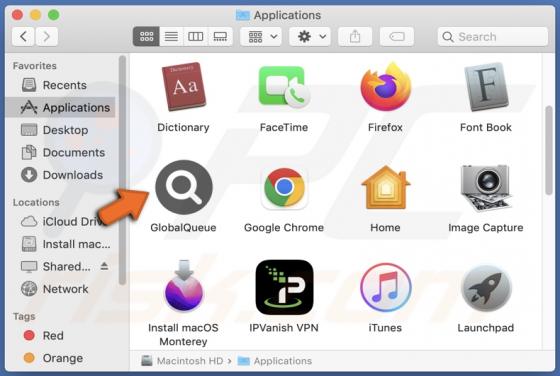Switch to list view

click(x=171, y=36)
